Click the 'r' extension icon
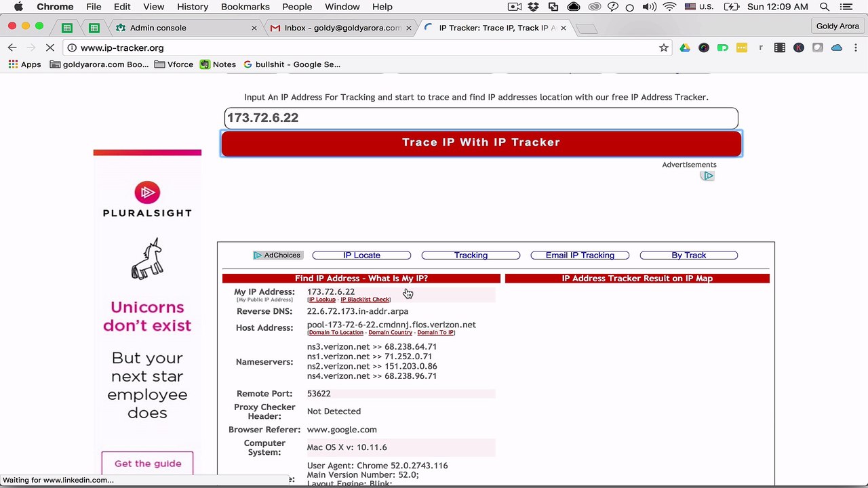Screen dimensions: 868x488 [761, 47]
